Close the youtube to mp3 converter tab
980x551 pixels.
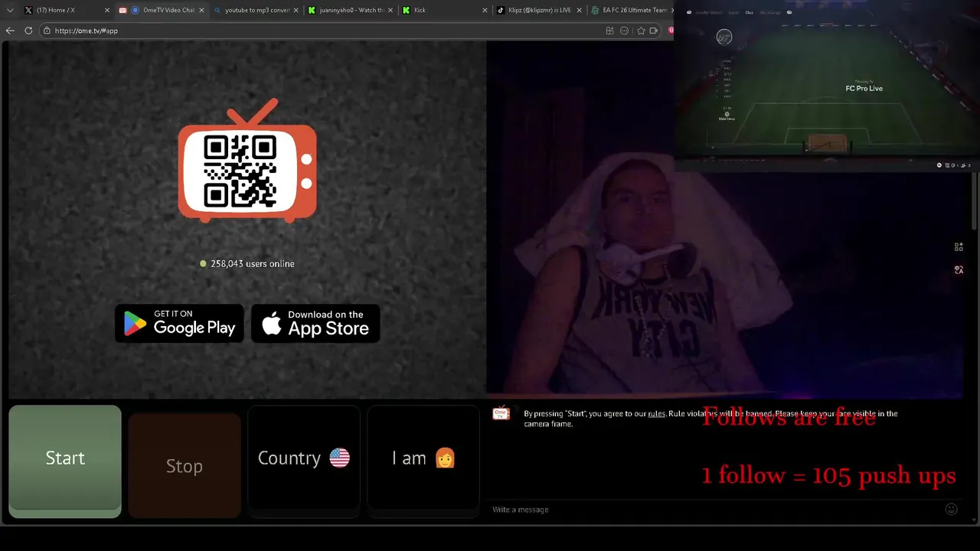pos(296,10)
